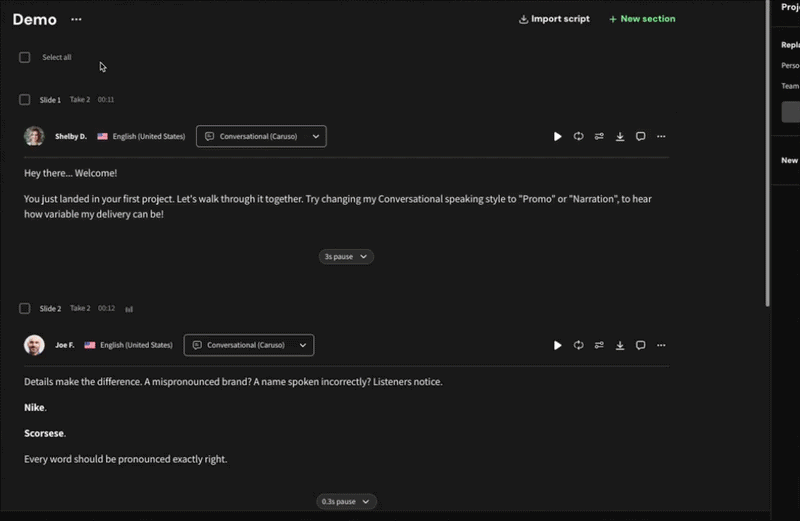Open comments on Slide 1
This screenshot has height=521, width=800.
point(641,137)
